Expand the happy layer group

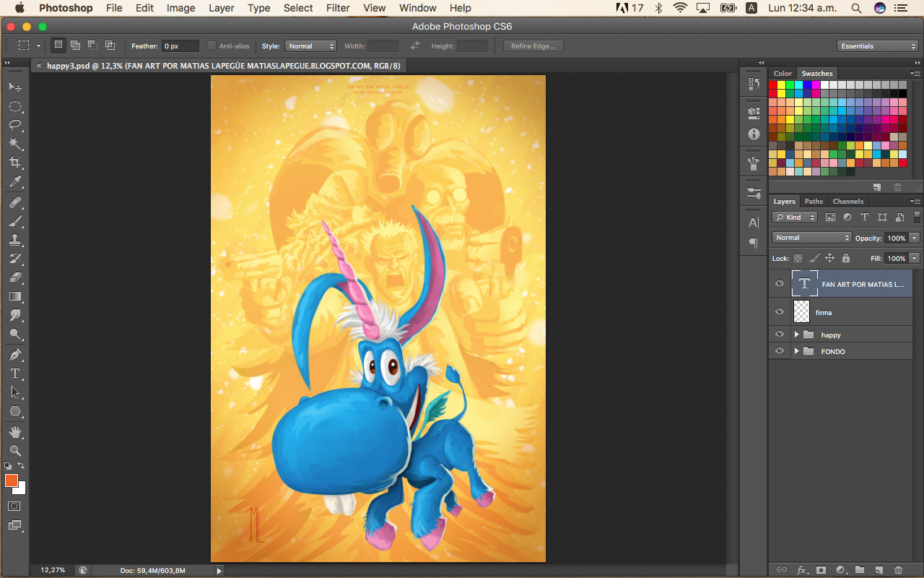(x=796, y=335)
